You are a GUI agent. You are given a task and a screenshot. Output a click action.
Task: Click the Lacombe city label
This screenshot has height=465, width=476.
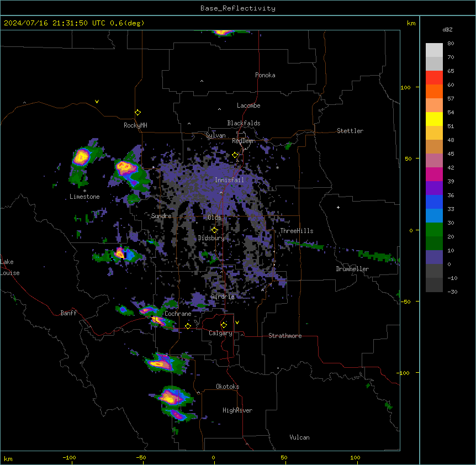(x=248, y=105)
